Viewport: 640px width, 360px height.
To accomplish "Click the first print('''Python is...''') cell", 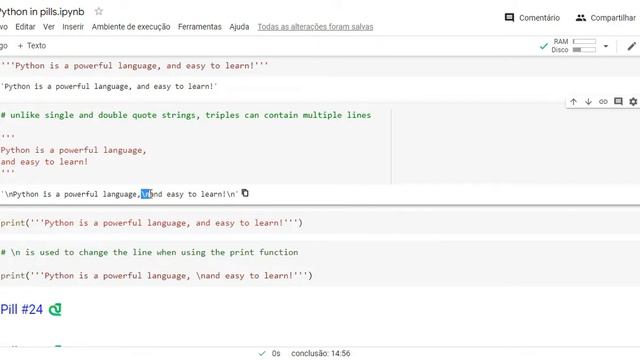I will coord(151,223).
